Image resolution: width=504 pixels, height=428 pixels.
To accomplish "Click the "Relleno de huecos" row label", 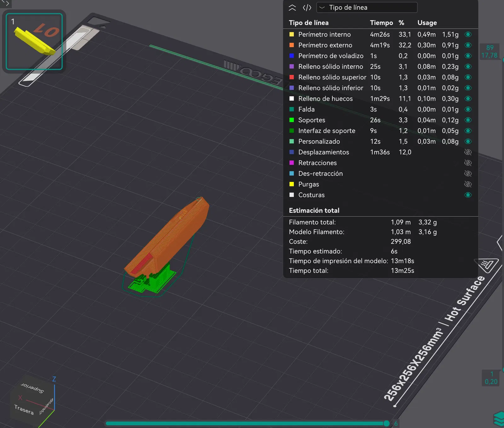I will tap(325, 99).
